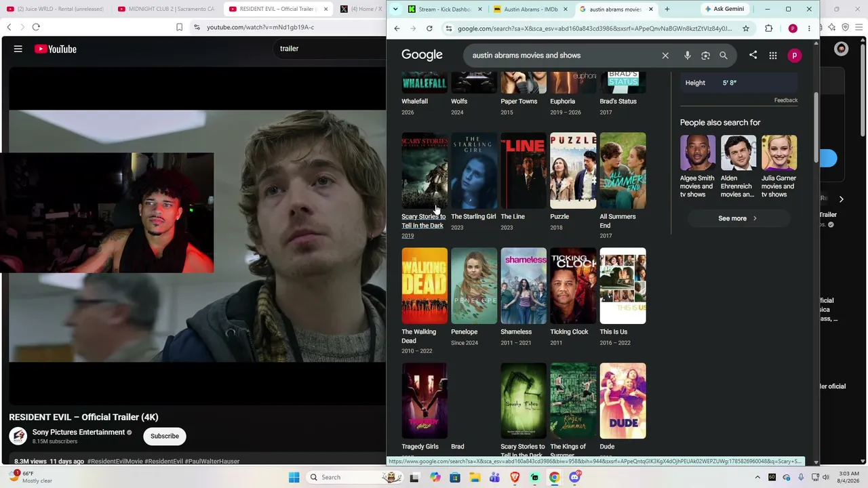Click the Google logo

[422, 55]
